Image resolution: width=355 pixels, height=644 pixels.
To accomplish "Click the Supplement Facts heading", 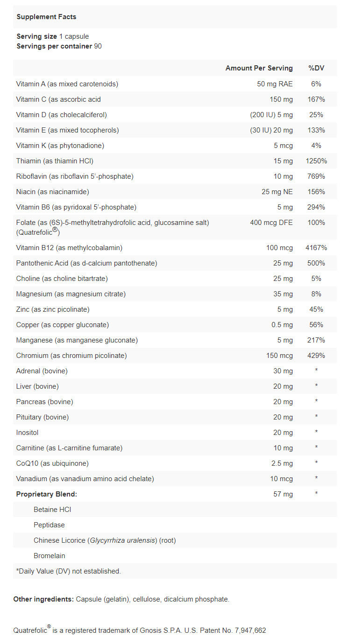I will pos(46,17).
